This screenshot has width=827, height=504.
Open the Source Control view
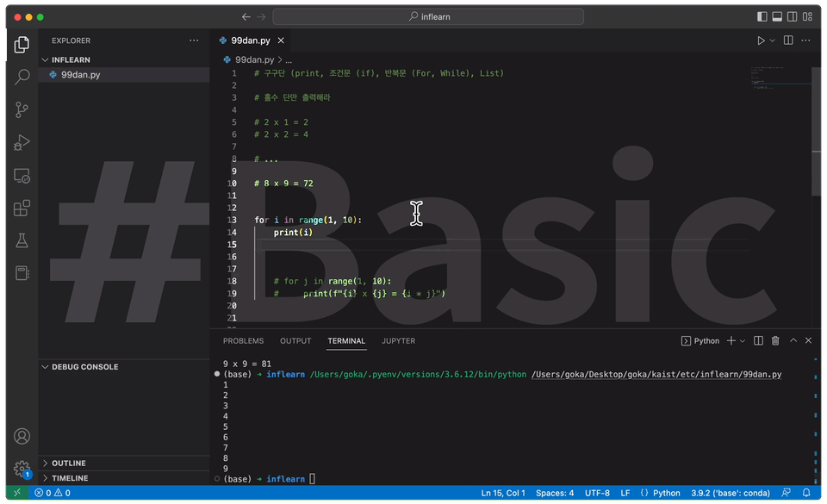(22, 109)
